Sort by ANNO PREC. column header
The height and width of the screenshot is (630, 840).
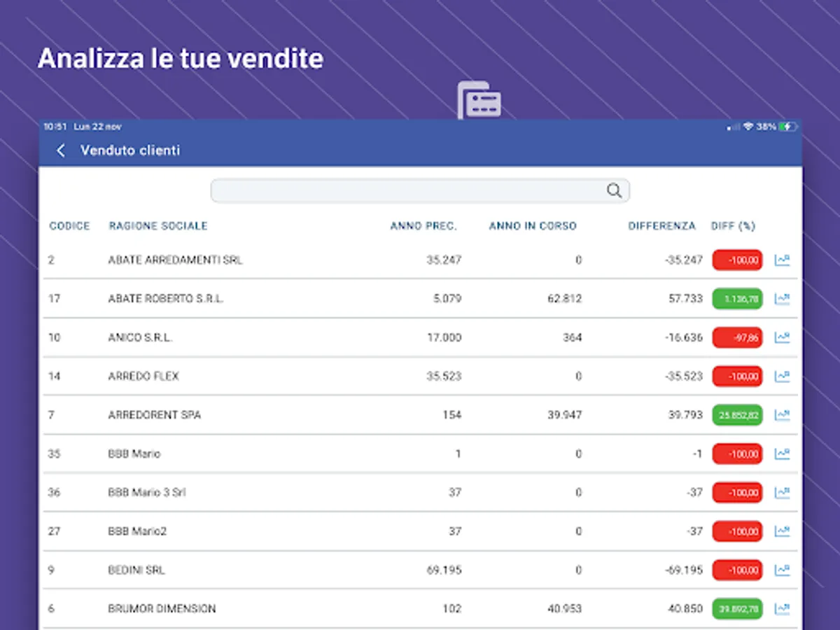(x=423, y=226)
